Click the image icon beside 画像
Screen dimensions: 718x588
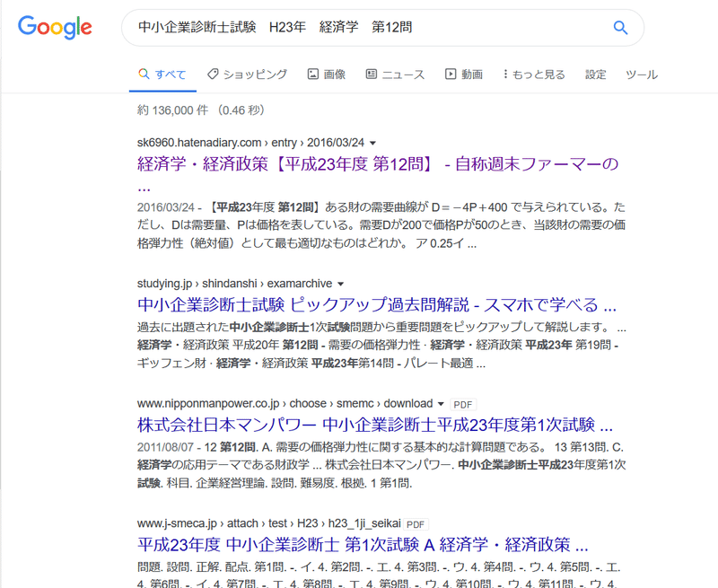coord(312,74)
